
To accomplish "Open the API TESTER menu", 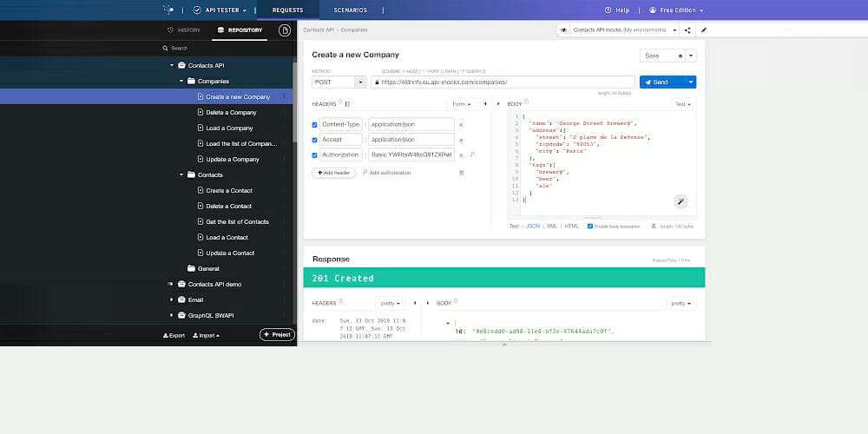I will click(220, 10).
